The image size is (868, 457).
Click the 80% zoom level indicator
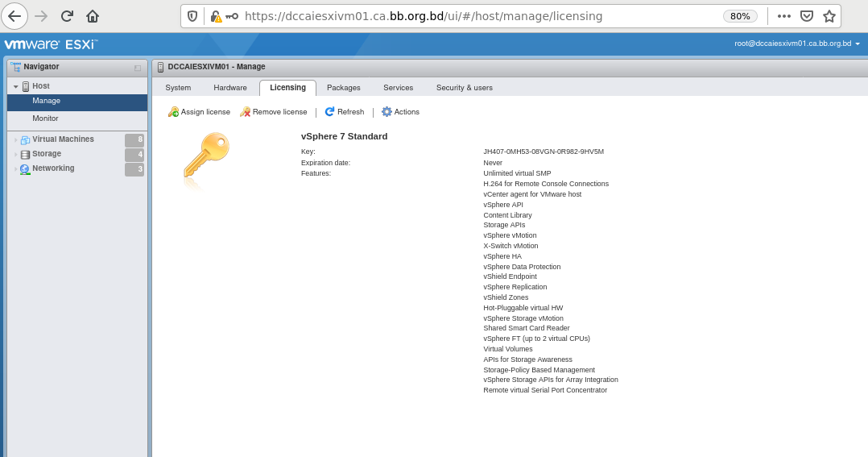740,16
